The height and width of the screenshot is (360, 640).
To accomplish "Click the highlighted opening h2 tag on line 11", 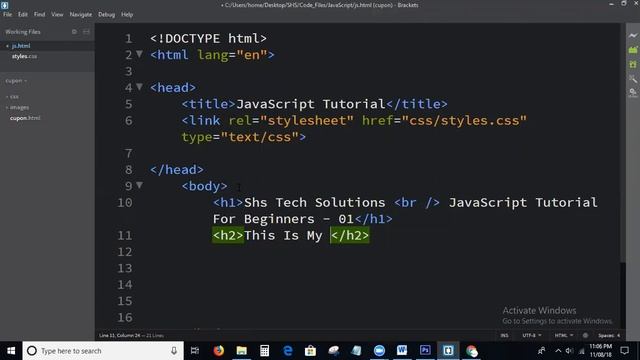I will (x=228, y=236).
